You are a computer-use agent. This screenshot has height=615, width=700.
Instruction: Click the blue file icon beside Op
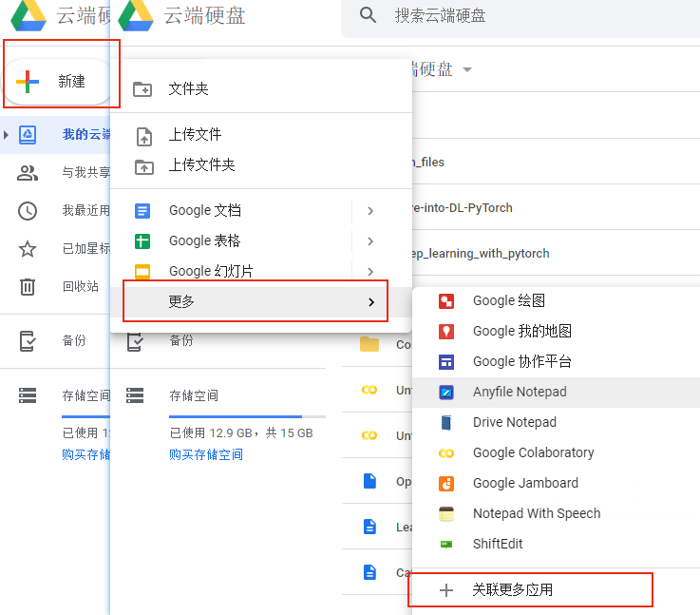369,481
